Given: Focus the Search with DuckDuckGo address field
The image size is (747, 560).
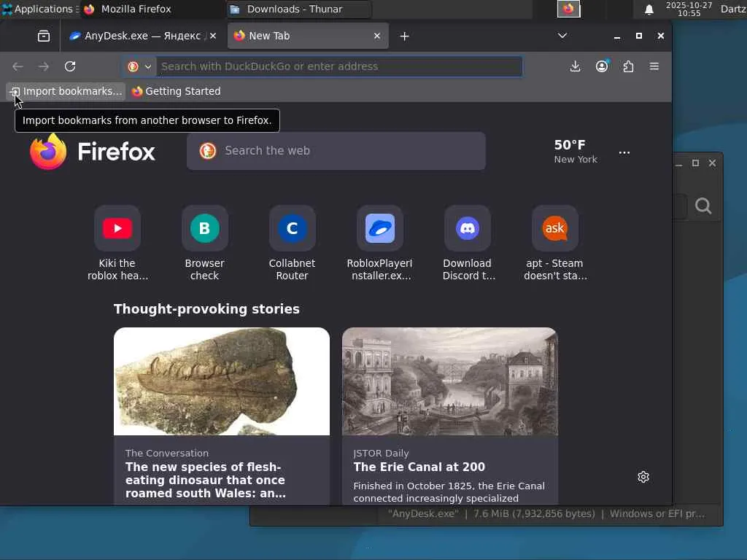Looking at the screenshot, I should [x=338, y=66].
